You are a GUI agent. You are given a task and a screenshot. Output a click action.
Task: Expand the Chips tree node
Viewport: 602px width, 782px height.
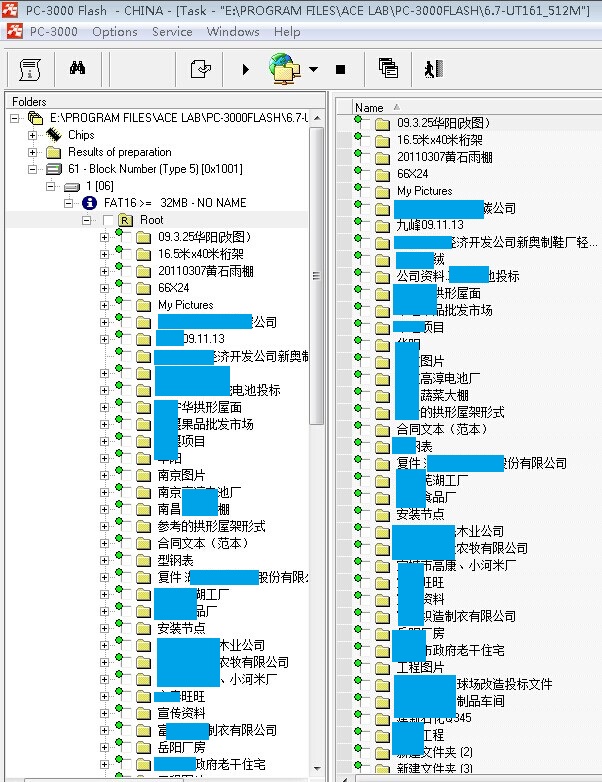point(32,135)
